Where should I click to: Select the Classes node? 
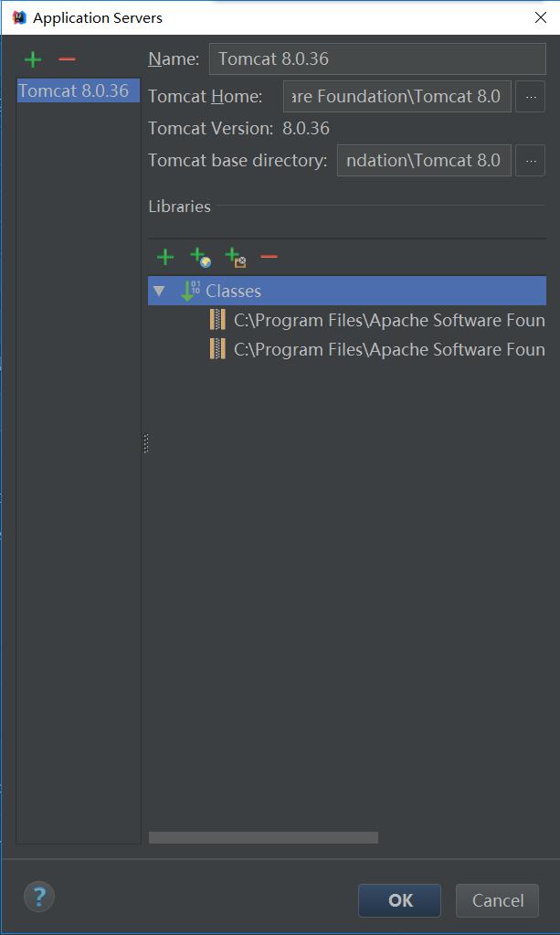[x=347, y=291]
